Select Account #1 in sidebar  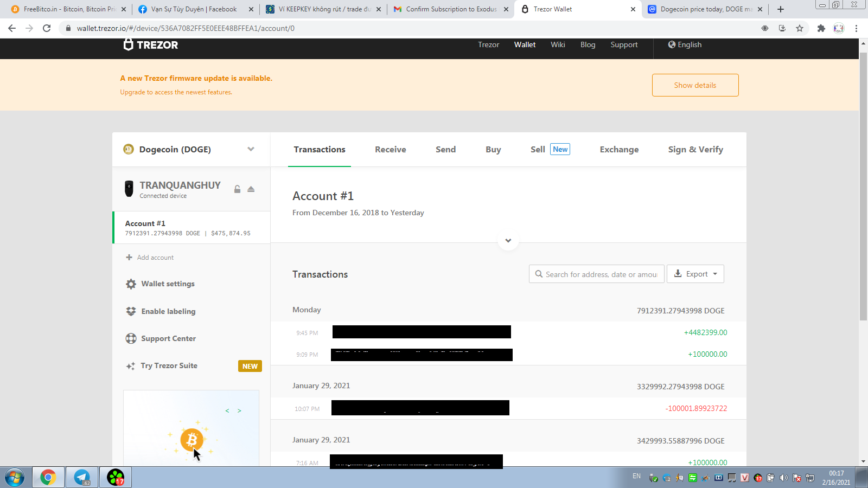[x=191, y=228]
